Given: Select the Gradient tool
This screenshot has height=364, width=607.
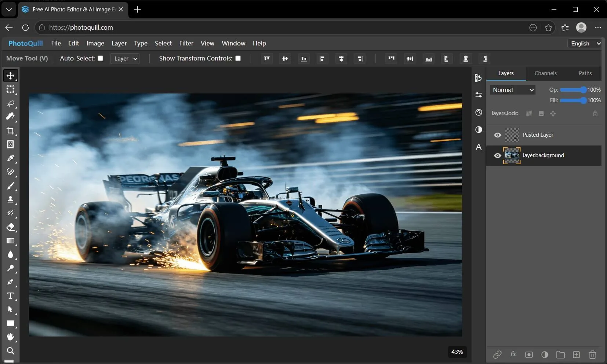Looking at the screenshot, I should 10,241.
